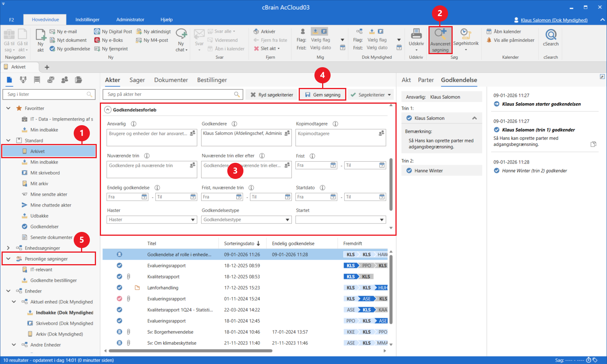Click Ny godkendelse in the ribbon

tap(69, 49)
